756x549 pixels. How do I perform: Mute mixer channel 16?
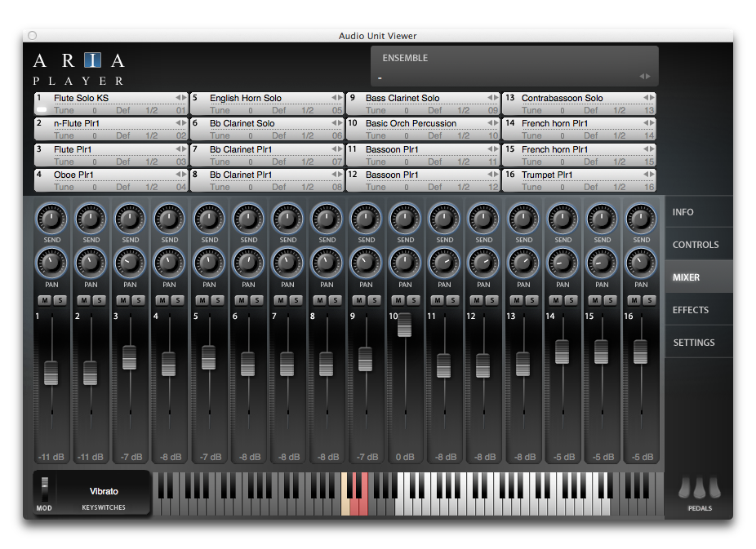click(x=634, y=300)
